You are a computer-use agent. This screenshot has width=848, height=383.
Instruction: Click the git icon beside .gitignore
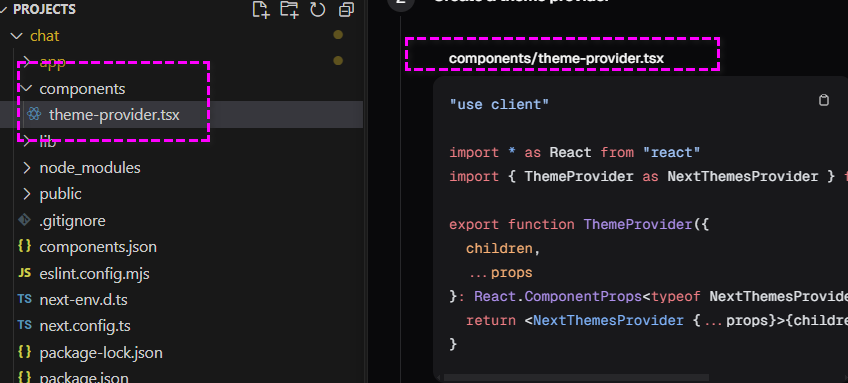pyautogui.click(x=24, y=220)
